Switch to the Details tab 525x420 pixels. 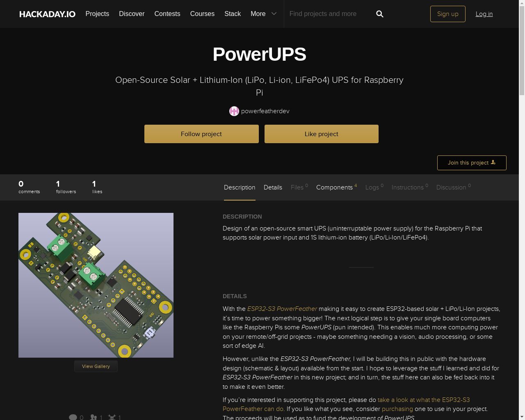pyautogui.click(x=273, y=187)
